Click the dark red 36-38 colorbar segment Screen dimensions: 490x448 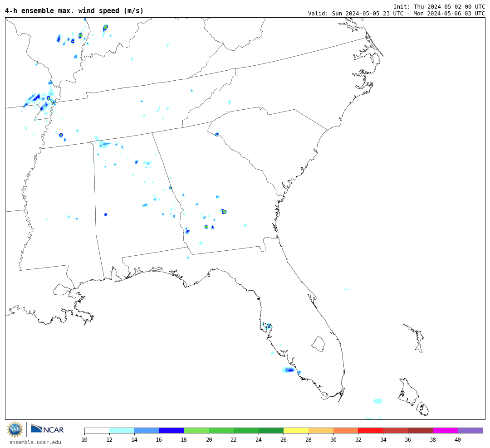[420, 431]
